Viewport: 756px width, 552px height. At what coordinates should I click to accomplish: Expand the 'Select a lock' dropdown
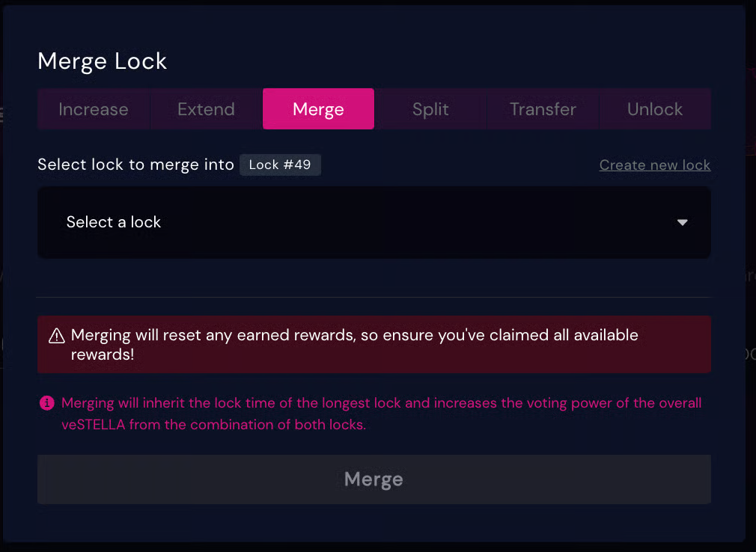tap(374, 222)
